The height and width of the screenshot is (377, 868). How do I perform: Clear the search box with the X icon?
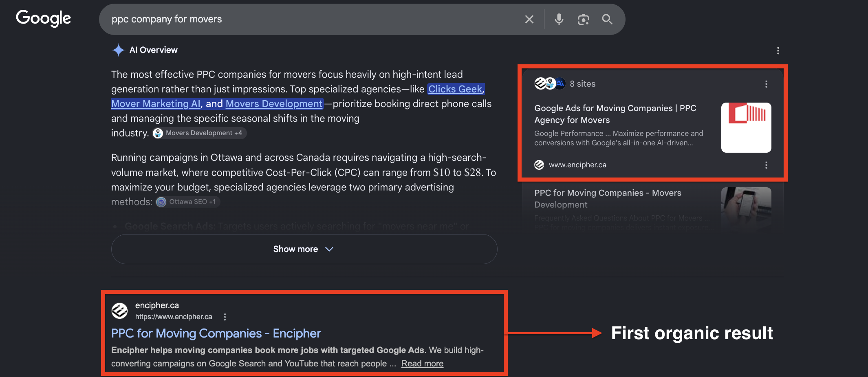529,19
